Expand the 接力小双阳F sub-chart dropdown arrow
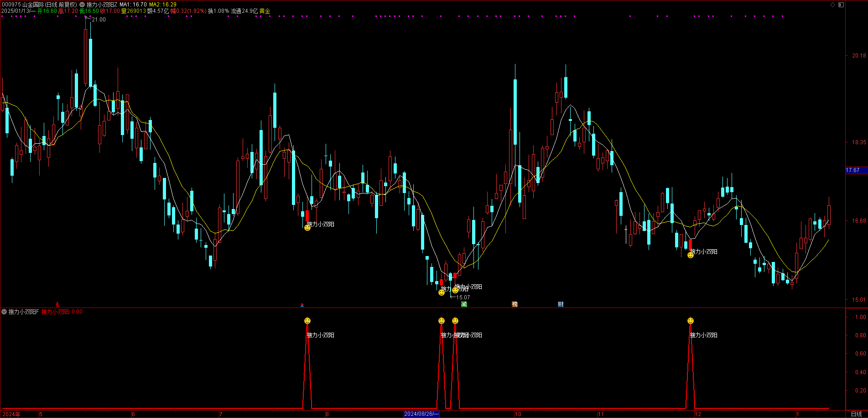 tap(4, 312)
